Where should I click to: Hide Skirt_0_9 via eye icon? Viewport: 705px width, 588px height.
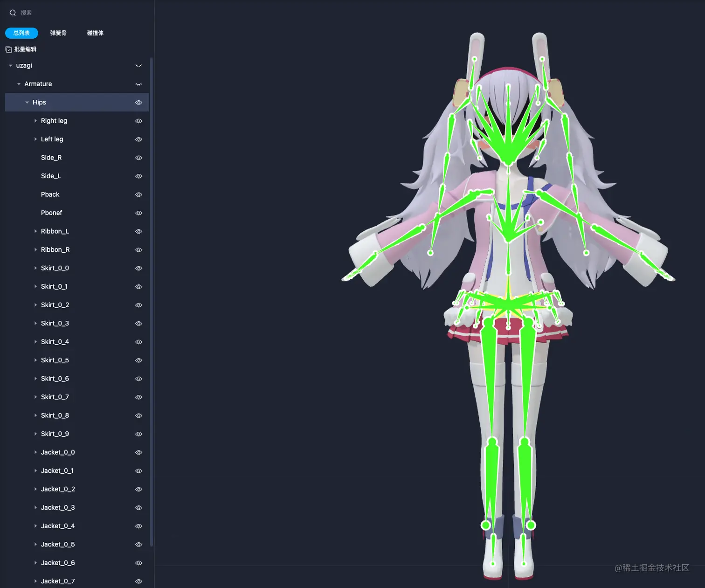138,434
